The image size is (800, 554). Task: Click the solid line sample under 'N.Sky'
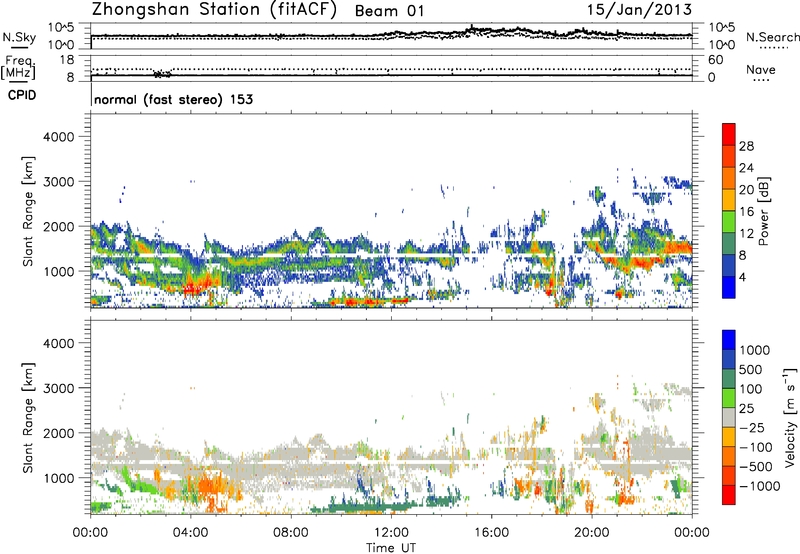point(19,48)
